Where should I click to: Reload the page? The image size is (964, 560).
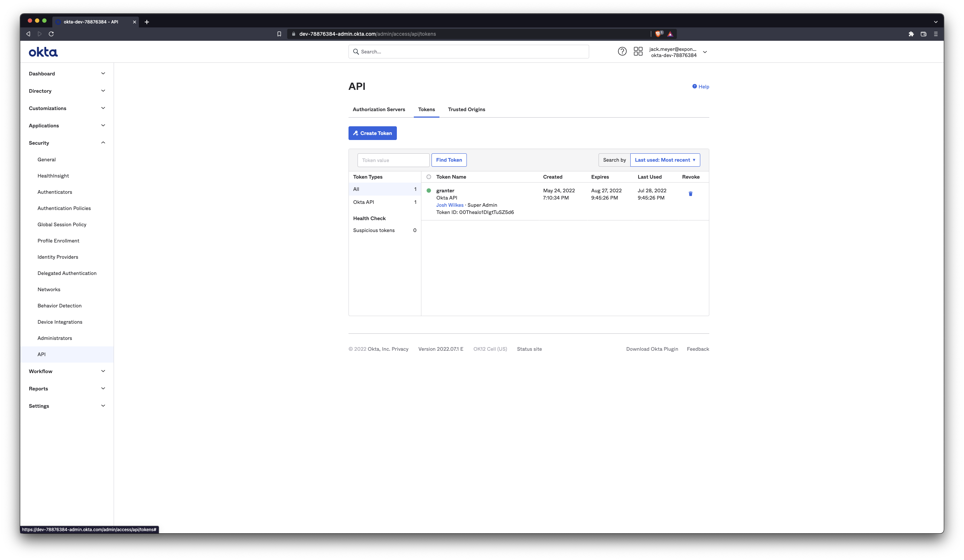tap(51, 34)
